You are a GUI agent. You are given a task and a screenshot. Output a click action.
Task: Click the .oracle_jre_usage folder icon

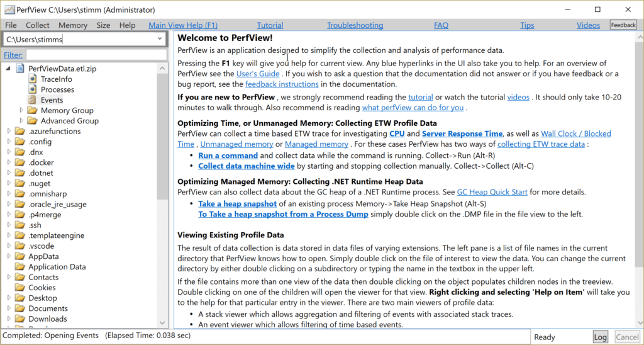[x=20, y=204]
